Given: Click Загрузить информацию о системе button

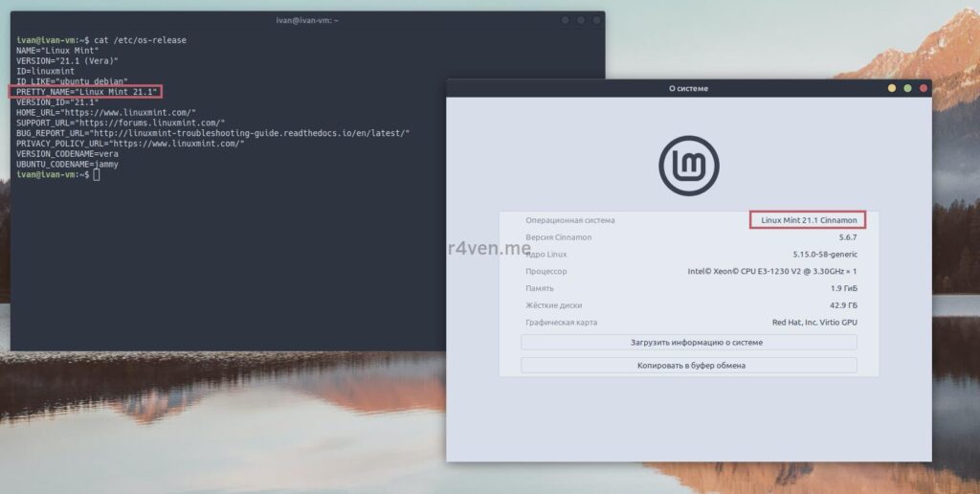Looking at the screenshot, I should pyautogui.click(x=688, y=342).
